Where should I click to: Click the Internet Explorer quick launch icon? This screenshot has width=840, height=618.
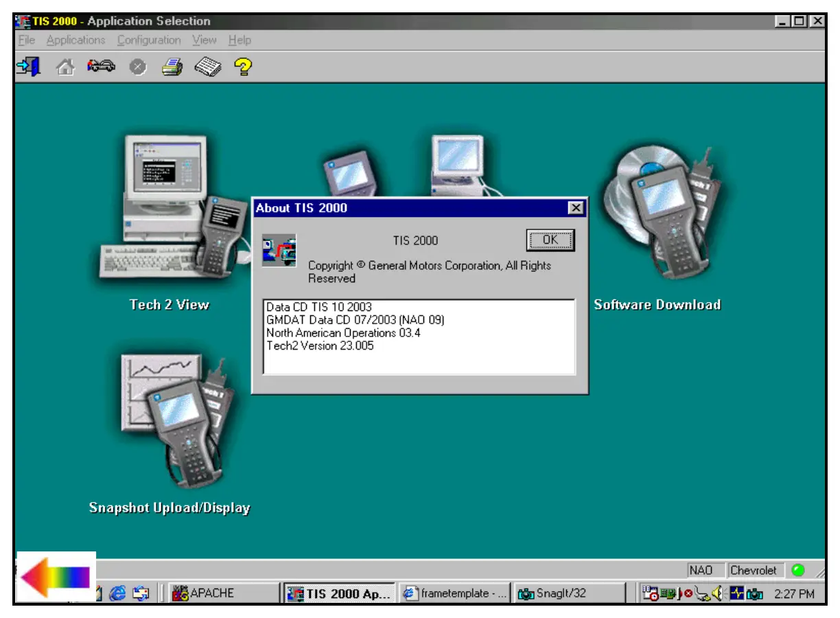tap(117, 593)
